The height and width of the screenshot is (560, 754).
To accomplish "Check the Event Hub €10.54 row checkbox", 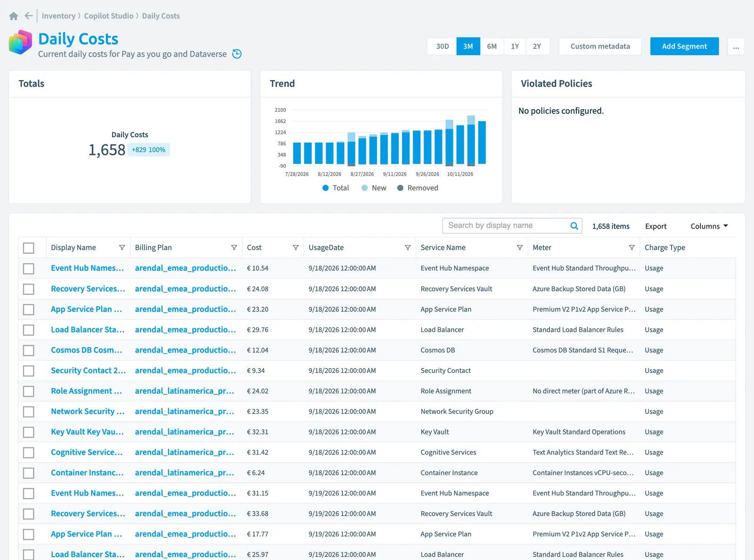I will click(x=29, y=268).
